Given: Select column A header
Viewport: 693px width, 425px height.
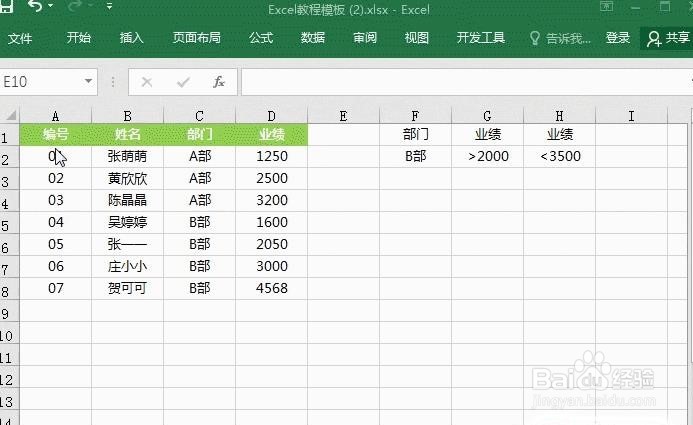Looking at the screenshot, I should coord(55,116).
